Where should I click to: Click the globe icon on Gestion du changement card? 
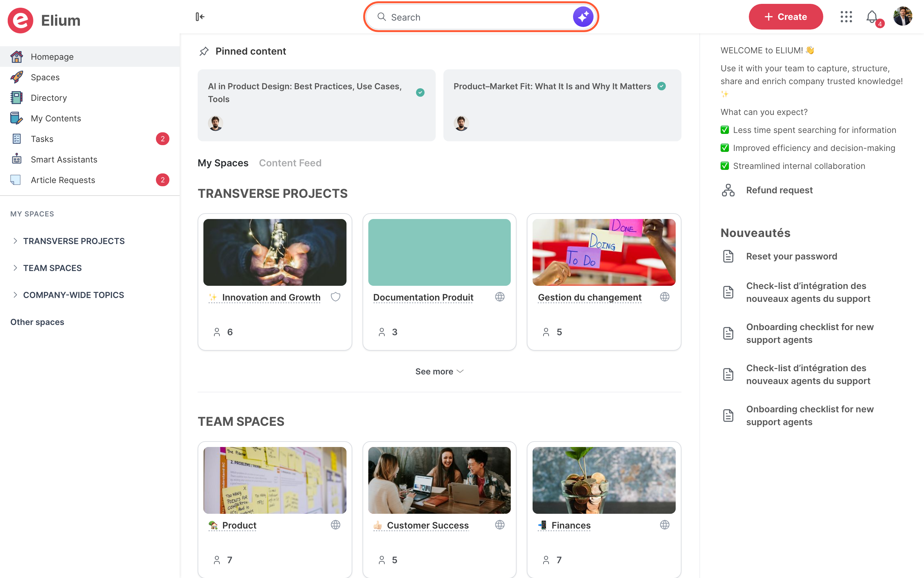pyautogui.click(x=665, y=297)
